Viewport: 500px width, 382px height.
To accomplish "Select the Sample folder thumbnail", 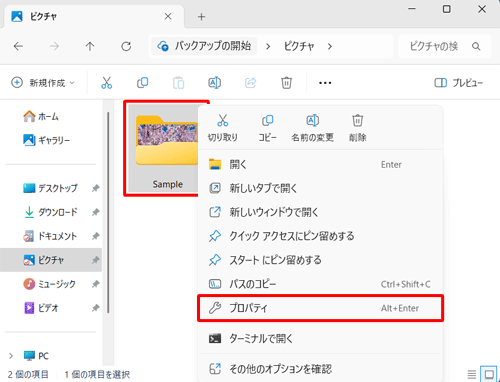I will click(163, 148).
